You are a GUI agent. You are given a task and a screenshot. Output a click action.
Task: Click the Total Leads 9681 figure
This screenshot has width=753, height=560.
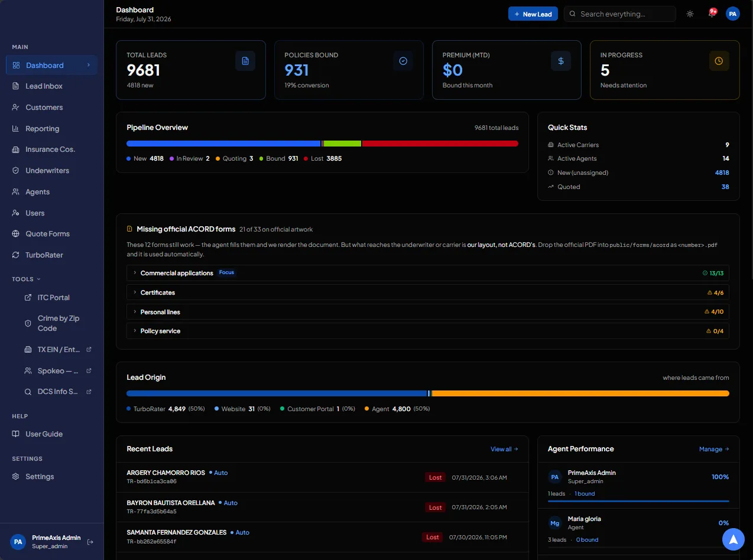click(144, 70)
